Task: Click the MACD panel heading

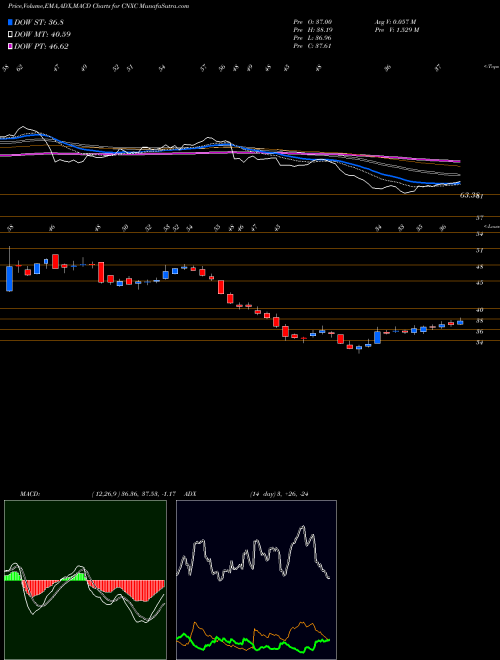Action: pyautogui.click(x=29, y=494)
